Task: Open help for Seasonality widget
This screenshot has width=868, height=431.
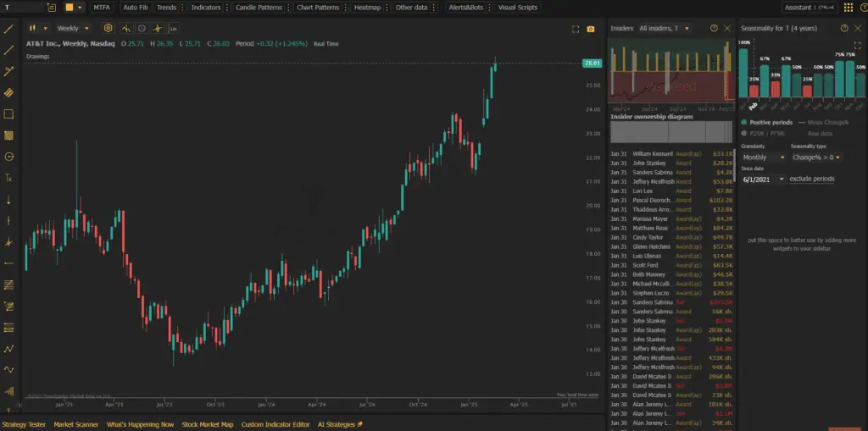Action: 844,28
